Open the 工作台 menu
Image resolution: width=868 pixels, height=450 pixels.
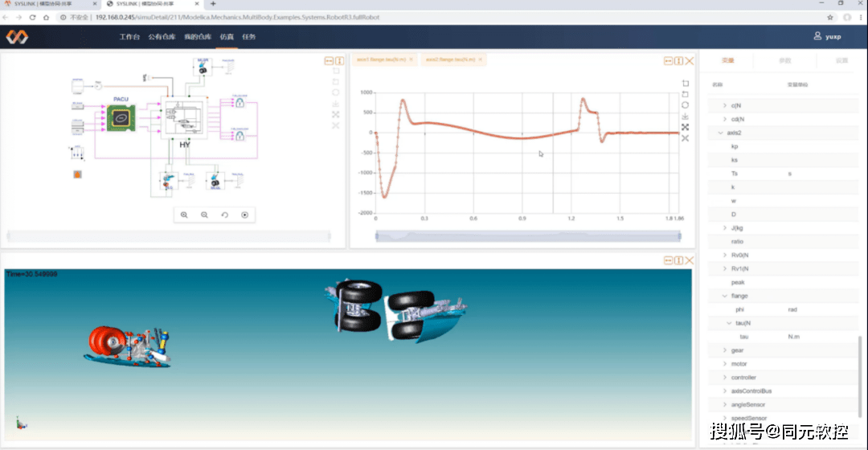(129, 37)
